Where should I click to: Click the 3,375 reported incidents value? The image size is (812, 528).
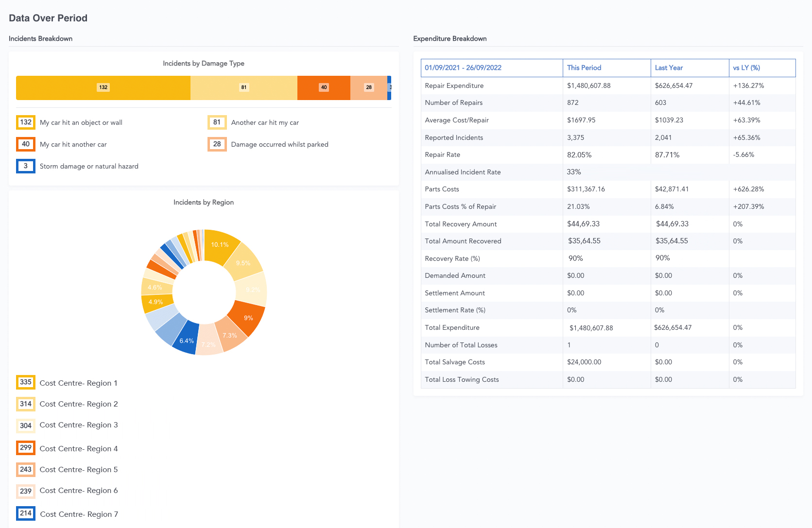[x=576, y=137]
